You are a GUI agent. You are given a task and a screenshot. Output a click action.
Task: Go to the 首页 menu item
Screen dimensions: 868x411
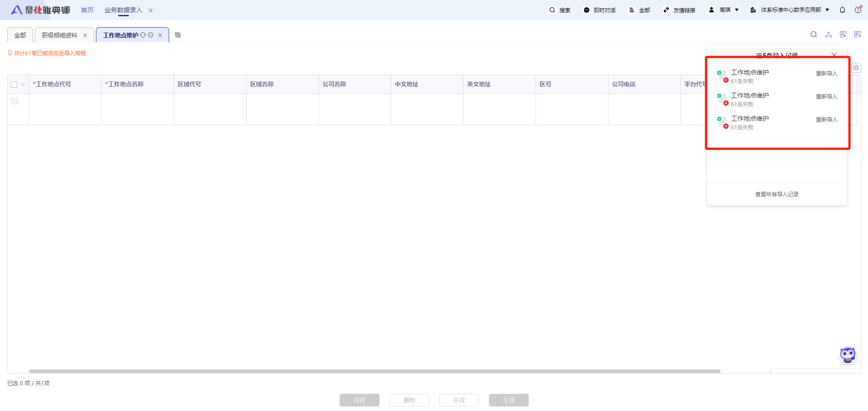point(87,10)
